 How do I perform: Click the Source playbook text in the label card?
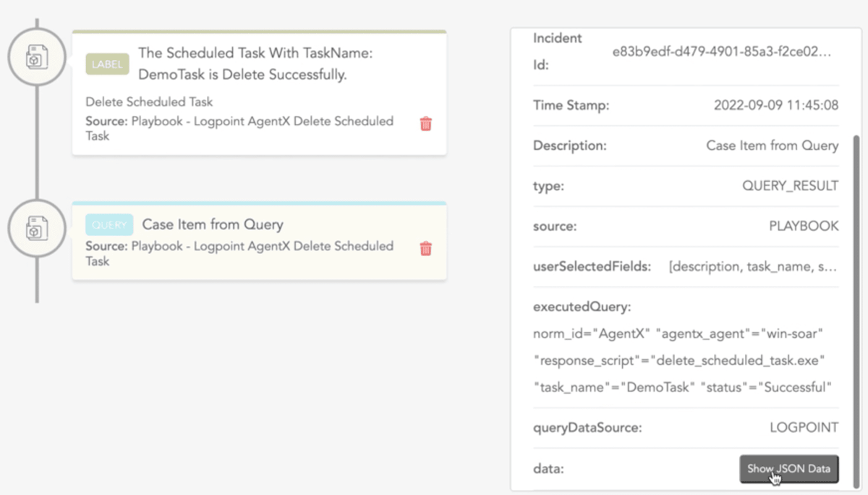click(239, 128)
